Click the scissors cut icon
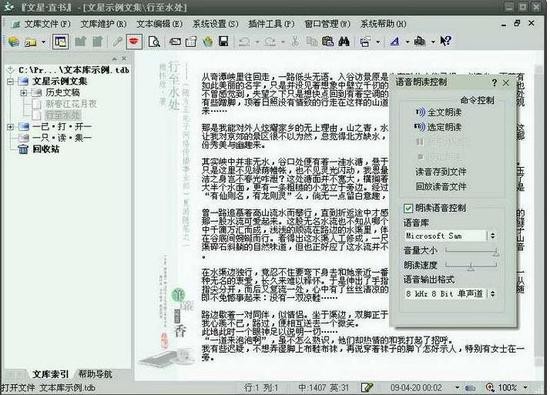This screenshot has height=395, width=550. (295, 42)
